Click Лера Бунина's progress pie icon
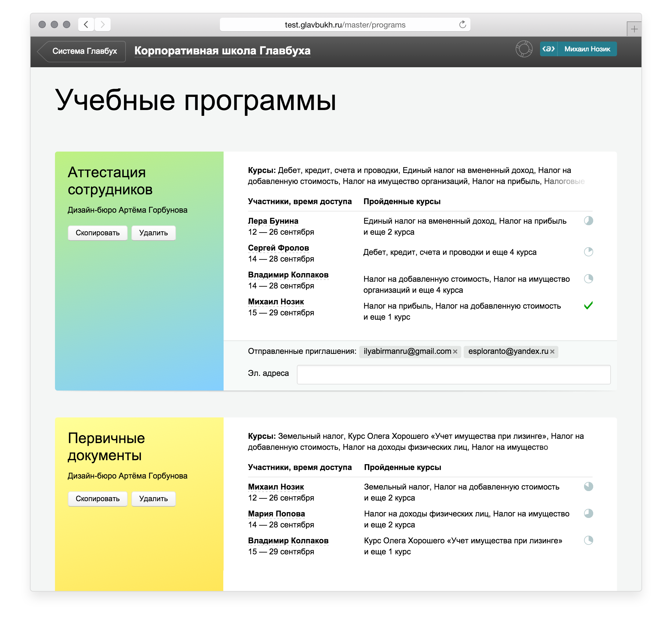 [588, 221]
